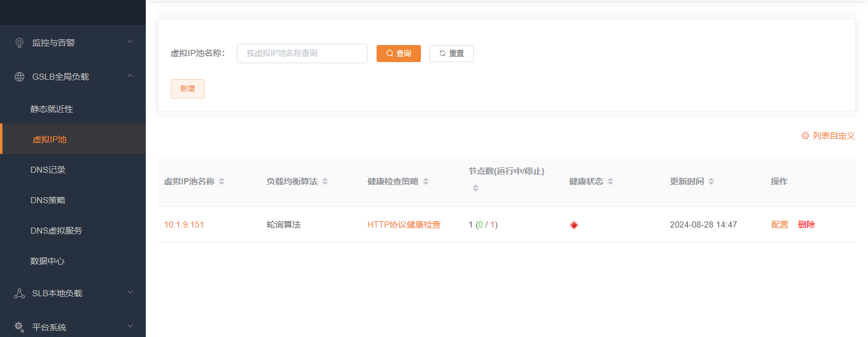Image resolution: width=868 pixels, height=337 pixels.
Task: Click the 新增 button to add pool
Action: pos(187,89)
